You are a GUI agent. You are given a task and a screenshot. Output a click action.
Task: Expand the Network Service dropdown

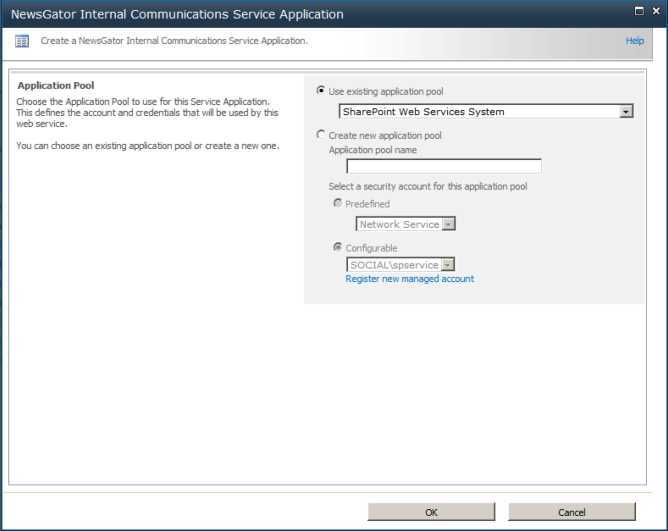(448, 225)
